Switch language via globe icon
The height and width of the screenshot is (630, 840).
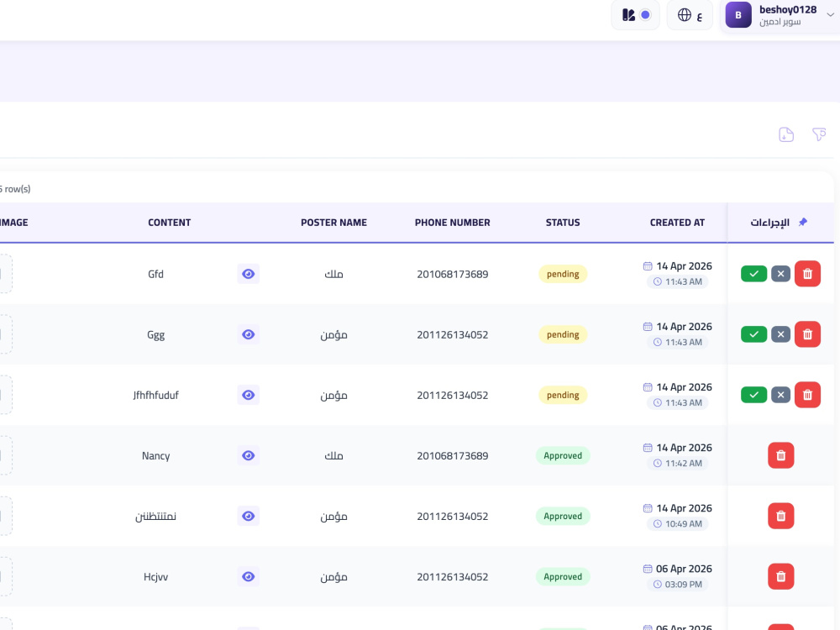point(690,15)
